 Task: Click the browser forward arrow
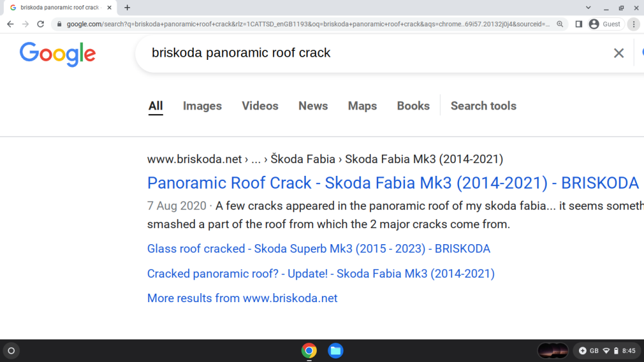pos(26,24)
